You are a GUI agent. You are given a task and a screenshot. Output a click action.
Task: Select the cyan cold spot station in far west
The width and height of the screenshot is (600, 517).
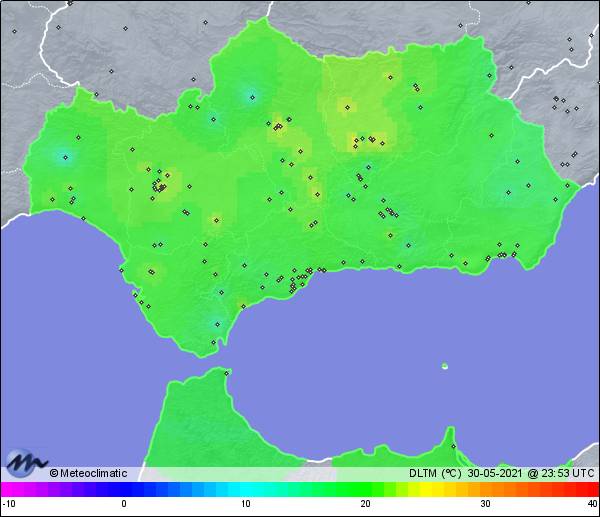click(66, 156)
